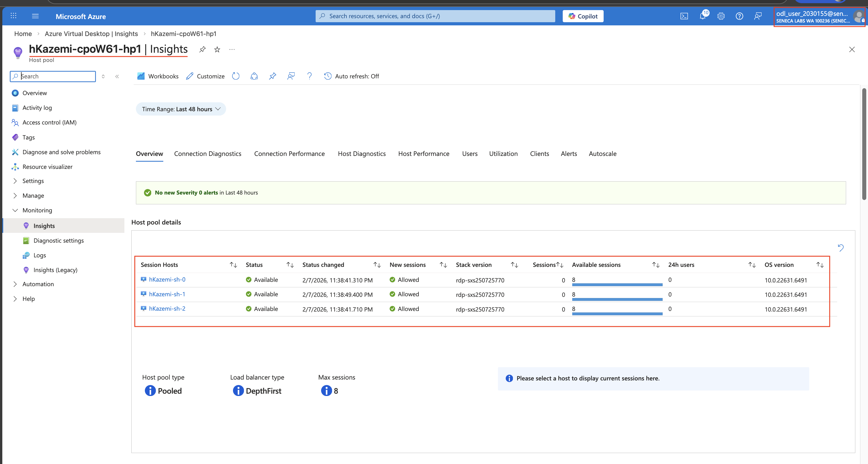Sort by 24h users column
Screen dimensions: 868x464
[752, 265]
